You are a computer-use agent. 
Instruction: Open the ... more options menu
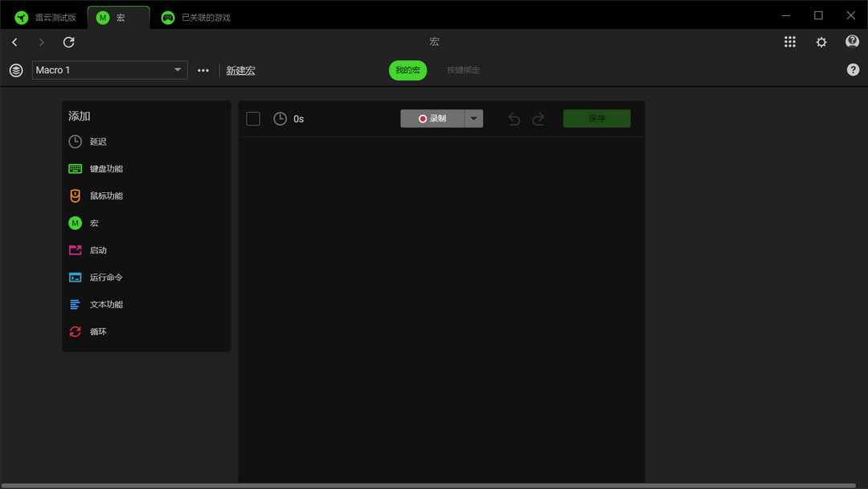(203, 70)
